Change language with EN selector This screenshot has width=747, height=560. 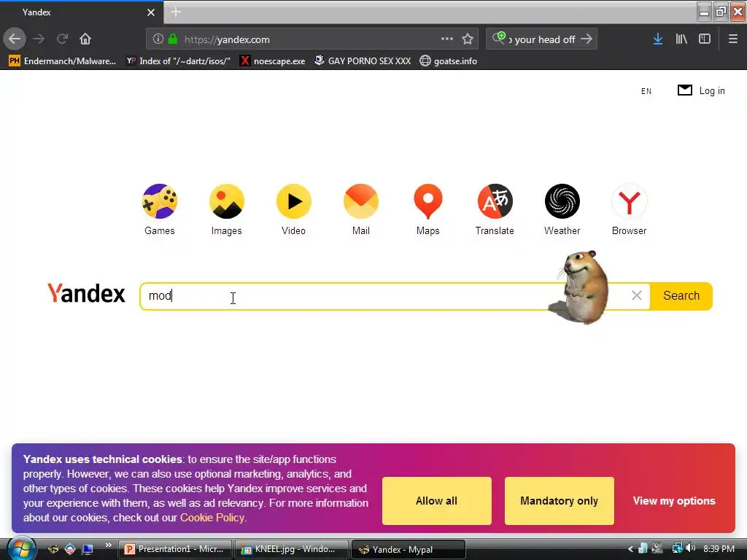[x=646, y=91]
